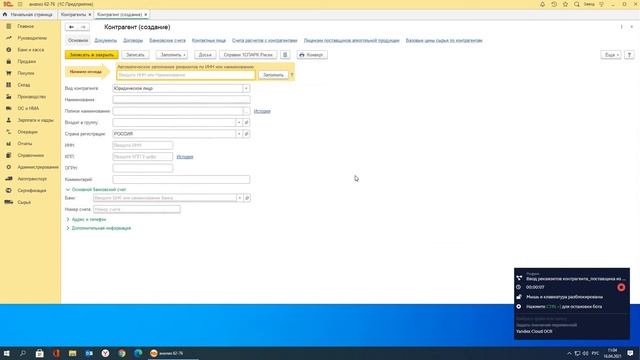The width and height of the screenshot is (640, 360).
Task: Open the Страна регистрации dropdown arrow
Action: (x=239, y=134)
